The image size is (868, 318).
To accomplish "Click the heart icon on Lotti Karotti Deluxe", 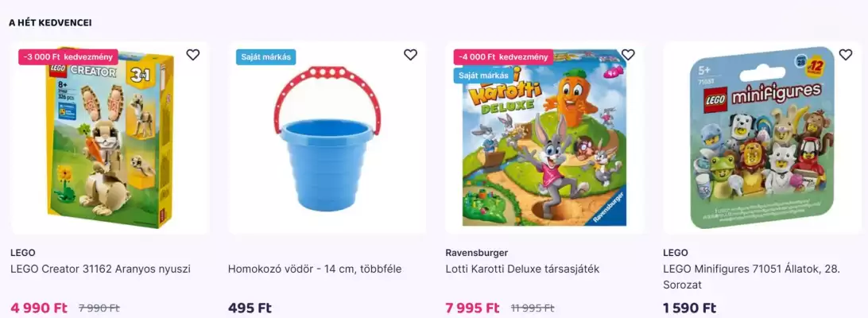I will click(x=628, y=55).
